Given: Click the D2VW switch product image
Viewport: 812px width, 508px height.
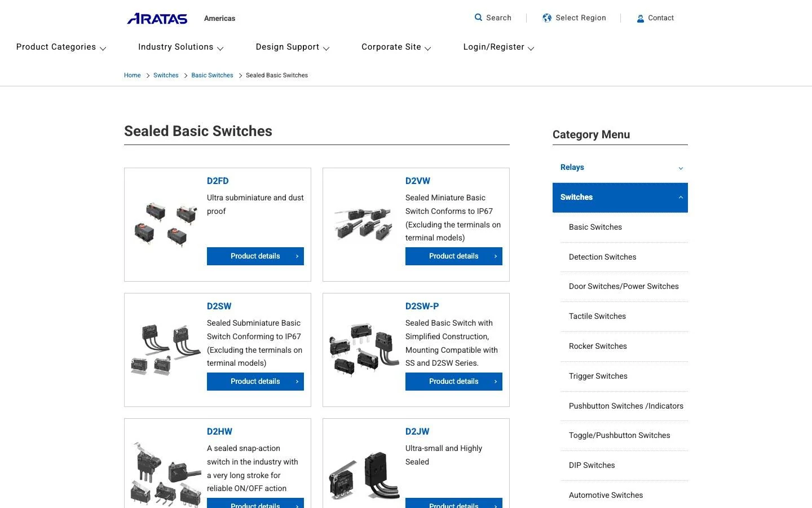Looking at the screenshot, I should click(364, 224).
